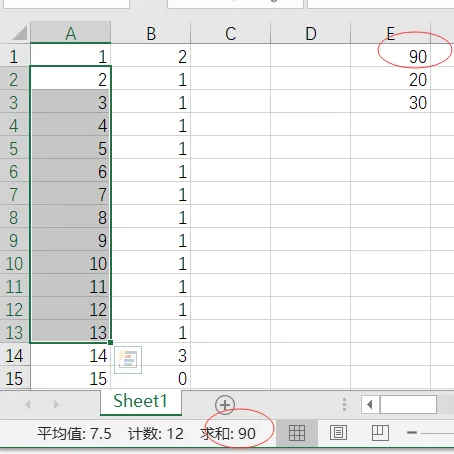Click cell A2 containing 2
454x454 pixels.
coord(71,79)
